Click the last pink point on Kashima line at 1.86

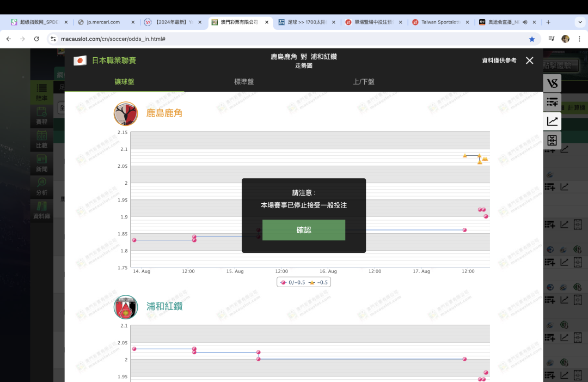(464, 229)
